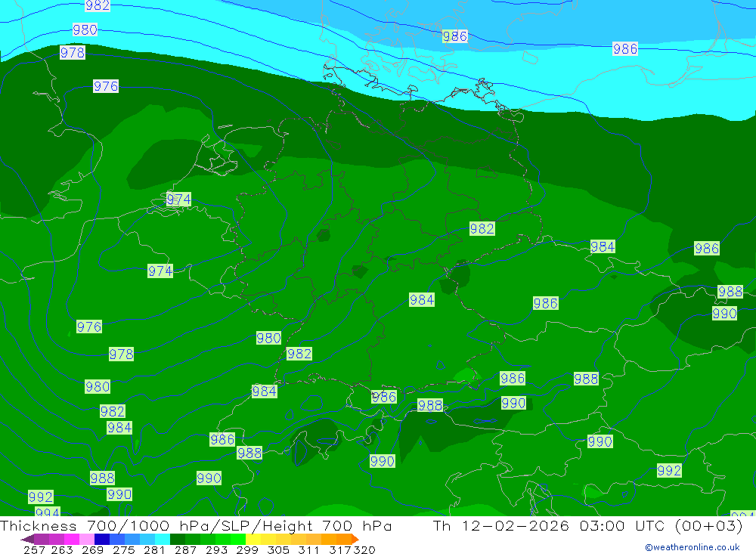The width and height of the screenshot is (756, 554).
Task: Click legend value 275
Action: (123, 549)
